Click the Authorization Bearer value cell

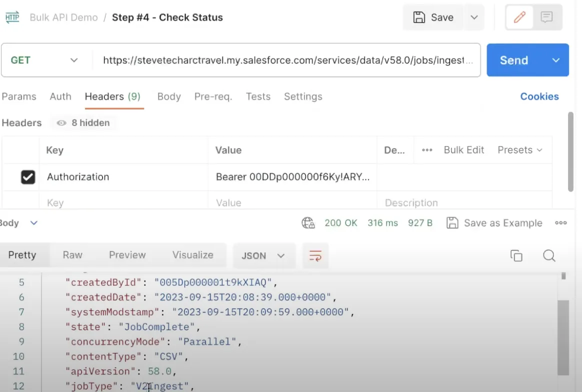(x=292, y=177)
